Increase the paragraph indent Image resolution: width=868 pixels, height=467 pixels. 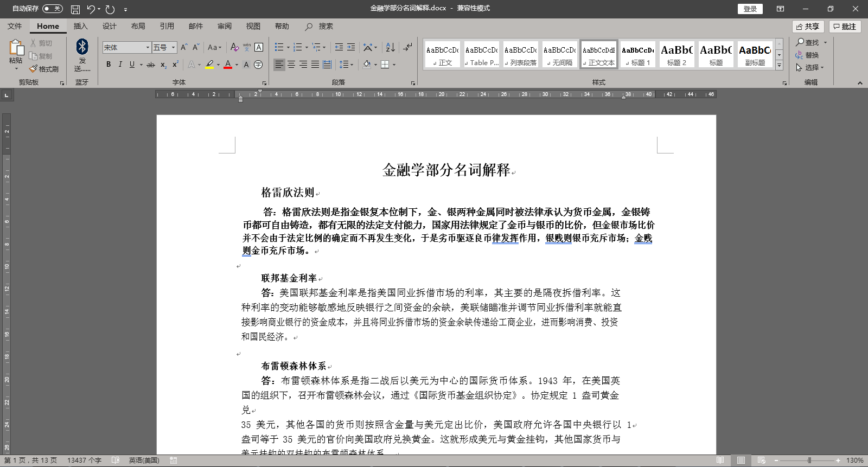pyautogui.click(x=351, y=48)
